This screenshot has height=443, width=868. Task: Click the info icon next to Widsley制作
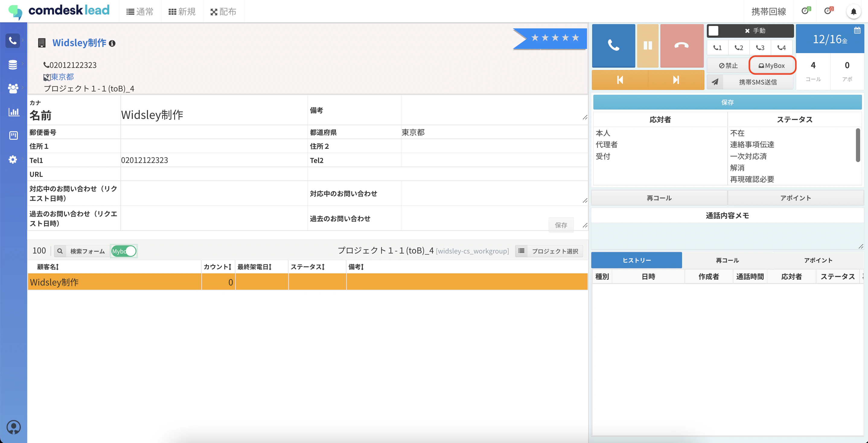[112, 43]
